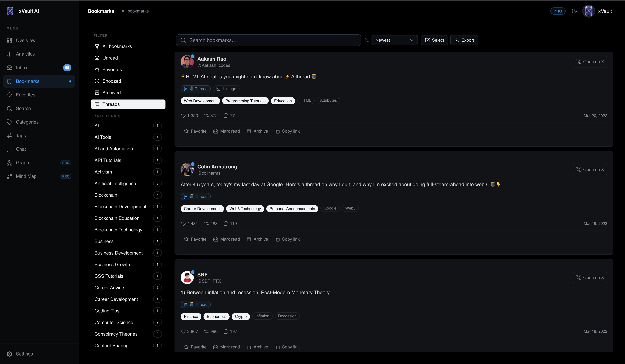Switch to the Unread filter
The width and height of the screenshot is (625, 364).
click(x=110, y=58)
